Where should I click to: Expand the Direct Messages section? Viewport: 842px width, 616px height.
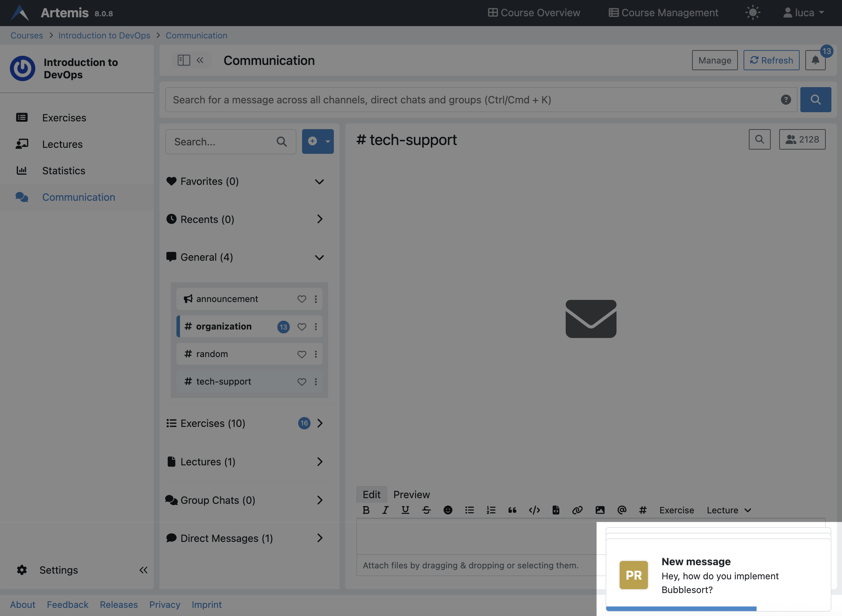tap(320, 538)
